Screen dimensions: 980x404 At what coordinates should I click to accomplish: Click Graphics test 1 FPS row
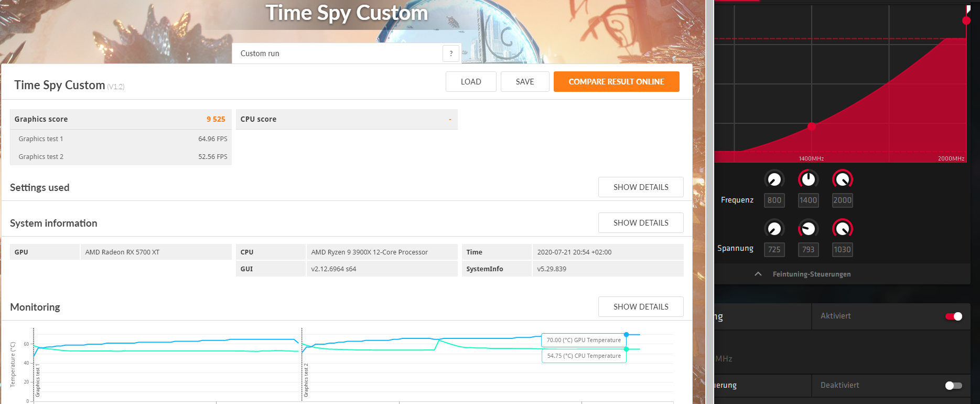(x=121, y=139)
